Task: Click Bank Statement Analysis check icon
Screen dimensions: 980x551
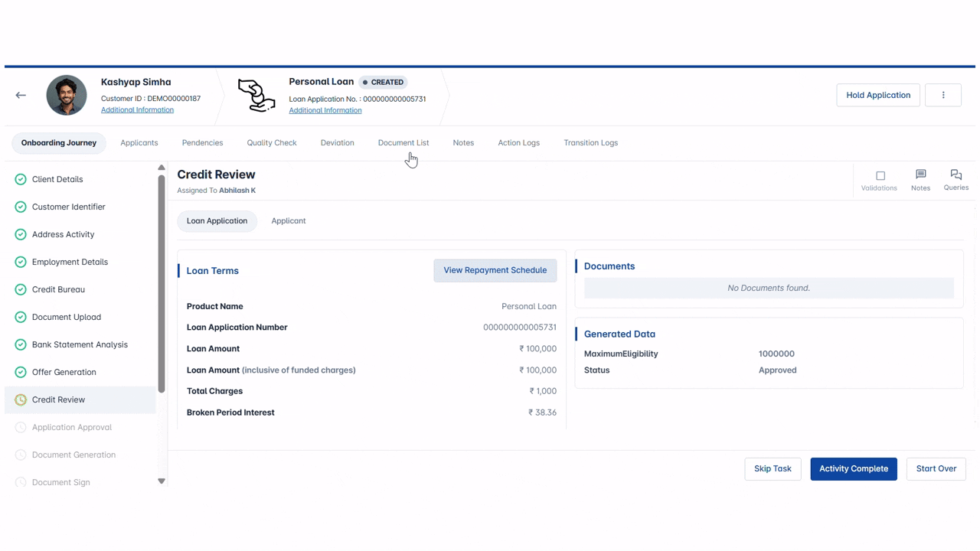Action: tap(21, 344)
